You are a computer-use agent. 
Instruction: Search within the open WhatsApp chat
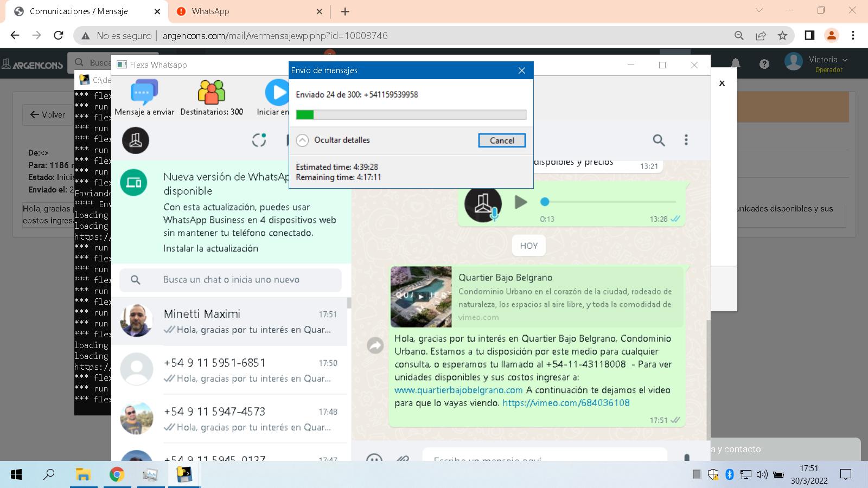point(659,140)
